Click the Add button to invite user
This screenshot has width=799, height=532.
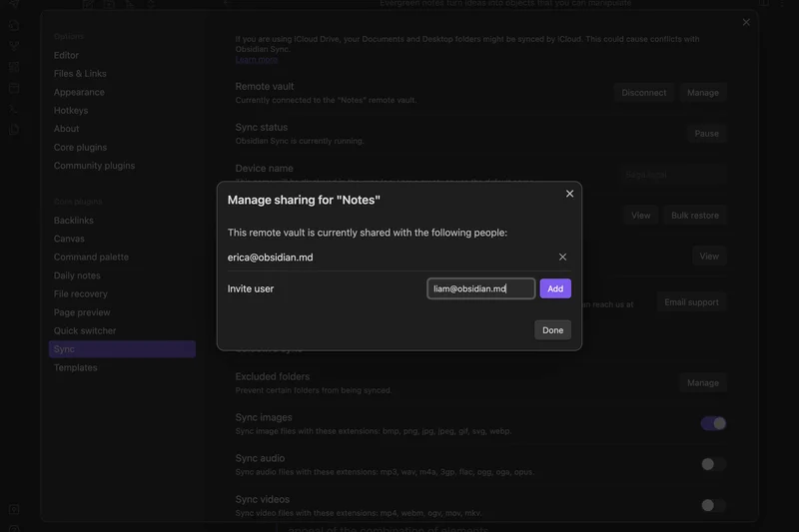click(555, 288)
